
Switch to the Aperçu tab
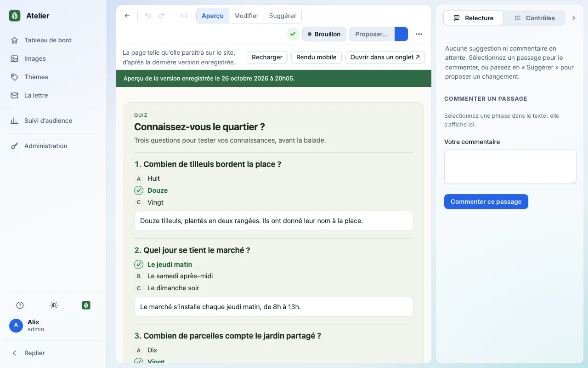tap(213, 16)
